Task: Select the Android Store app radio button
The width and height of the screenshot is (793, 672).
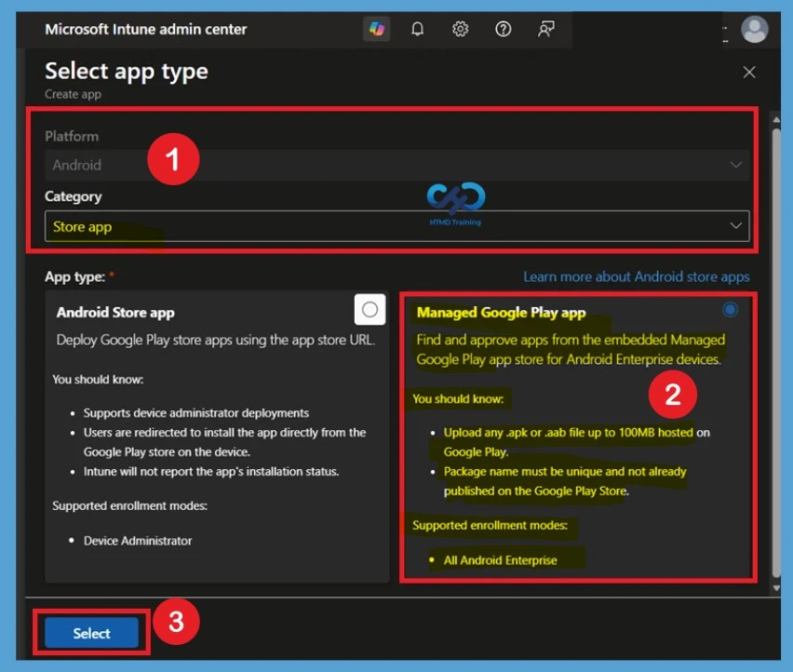Action: coord(370,309)
